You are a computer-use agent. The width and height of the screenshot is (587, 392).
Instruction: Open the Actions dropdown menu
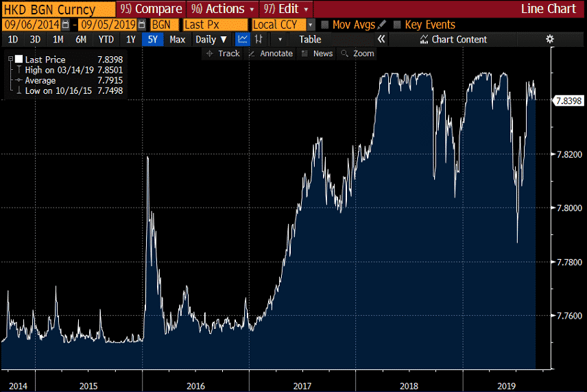pyautogui.click(x=223, y=9)
